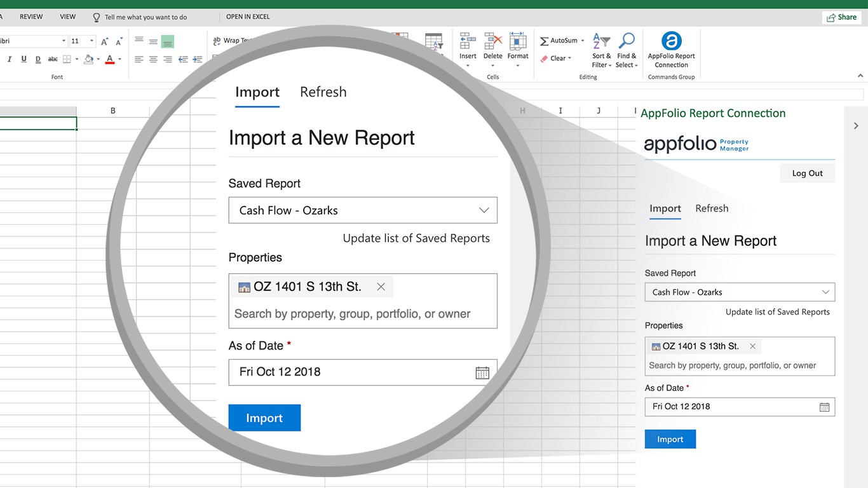Increase the cell indent
868x488 pixels.
198,59
